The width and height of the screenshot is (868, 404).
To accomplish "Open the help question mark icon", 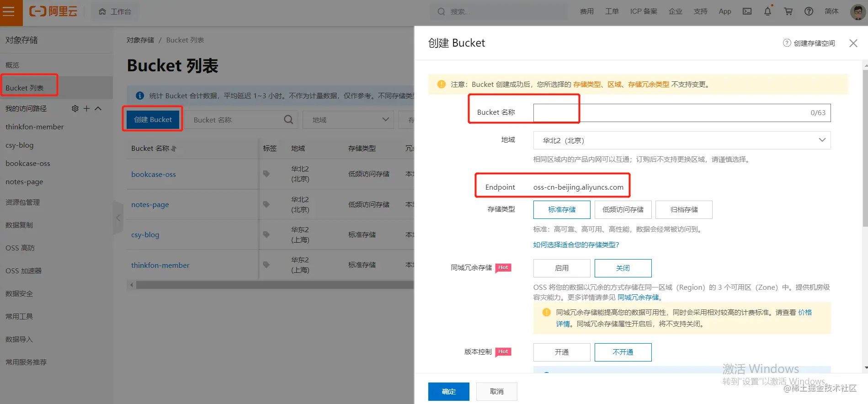I will point(809,11).
